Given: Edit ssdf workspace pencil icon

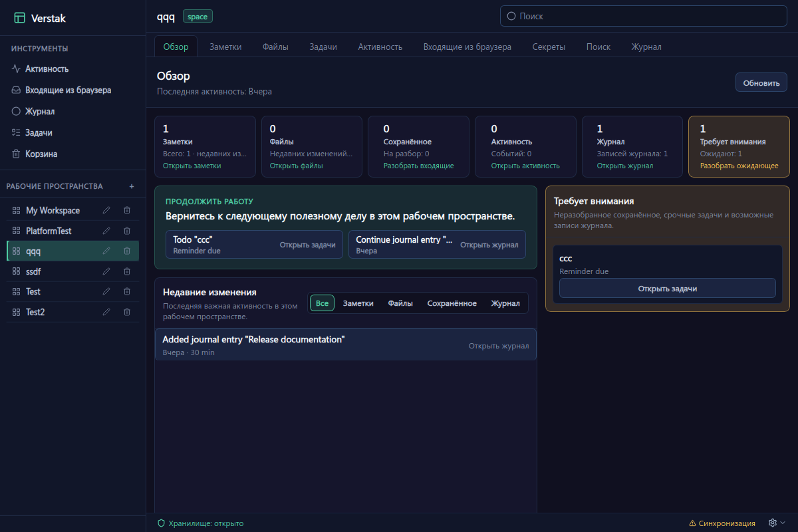Looking at the screenshot, I should [x=106, y=271].
